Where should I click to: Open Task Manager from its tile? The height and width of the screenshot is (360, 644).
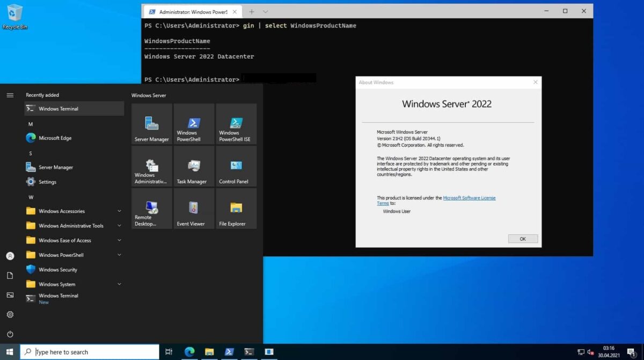point(193,165)
